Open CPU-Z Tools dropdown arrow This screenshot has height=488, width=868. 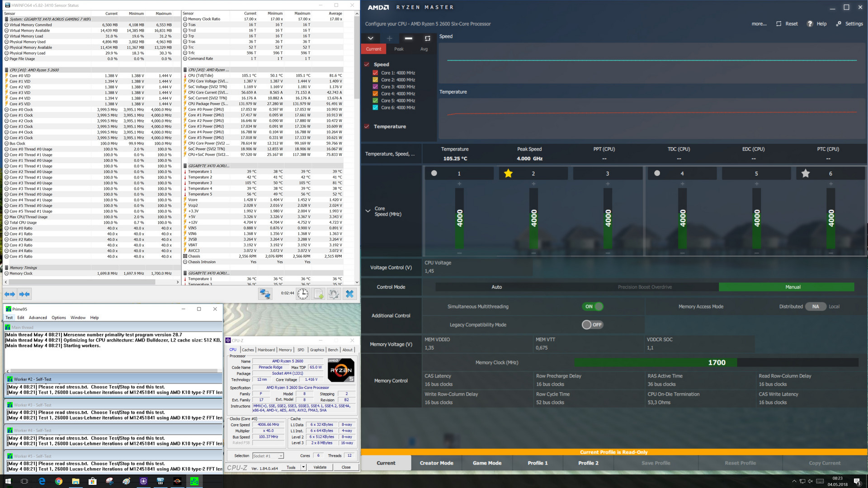point(303,467)
